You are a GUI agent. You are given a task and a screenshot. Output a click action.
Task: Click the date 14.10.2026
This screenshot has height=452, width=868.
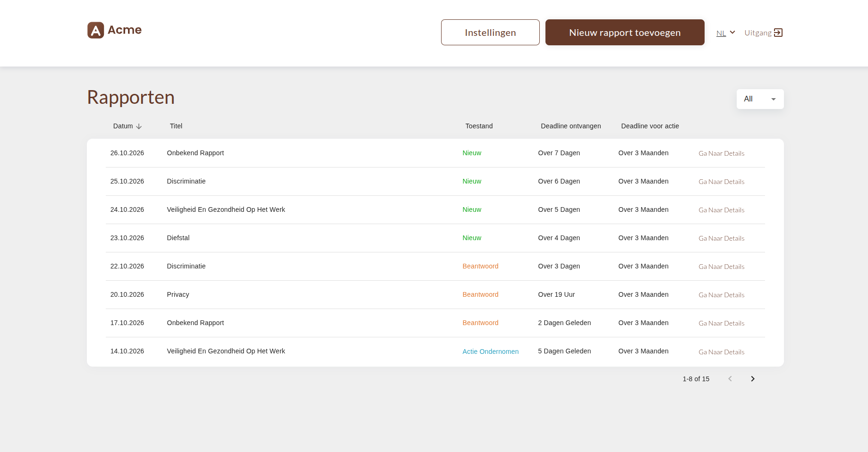click(127, 351)
